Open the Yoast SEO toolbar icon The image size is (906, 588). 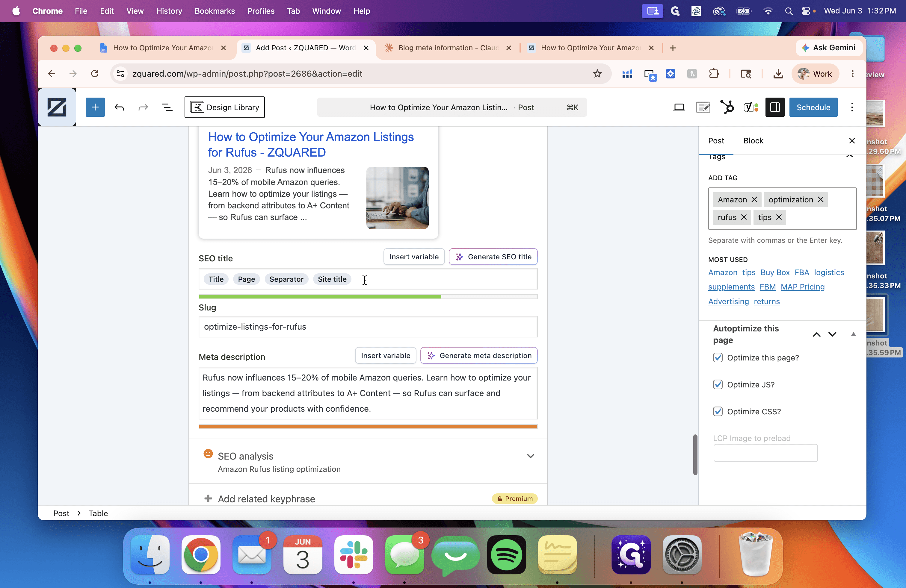(751, 107)
